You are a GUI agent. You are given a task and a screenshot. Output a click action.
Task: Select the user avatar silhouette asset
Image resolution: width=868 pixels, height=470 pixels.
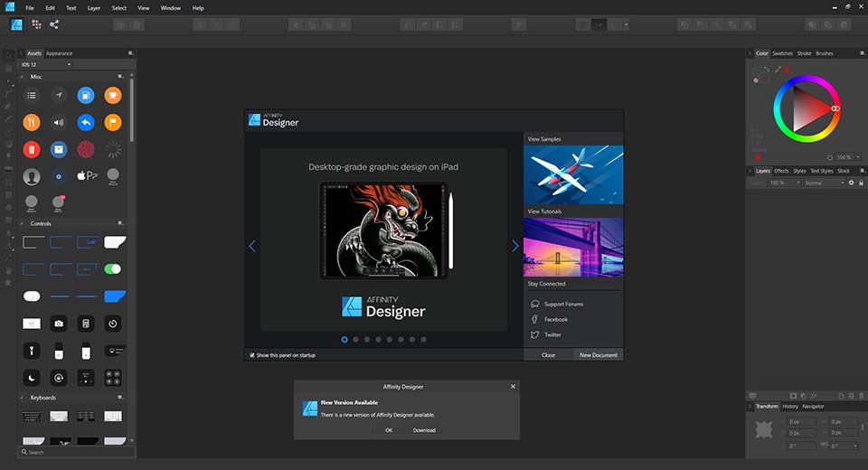pyautogui.click(x=32, y=176)
